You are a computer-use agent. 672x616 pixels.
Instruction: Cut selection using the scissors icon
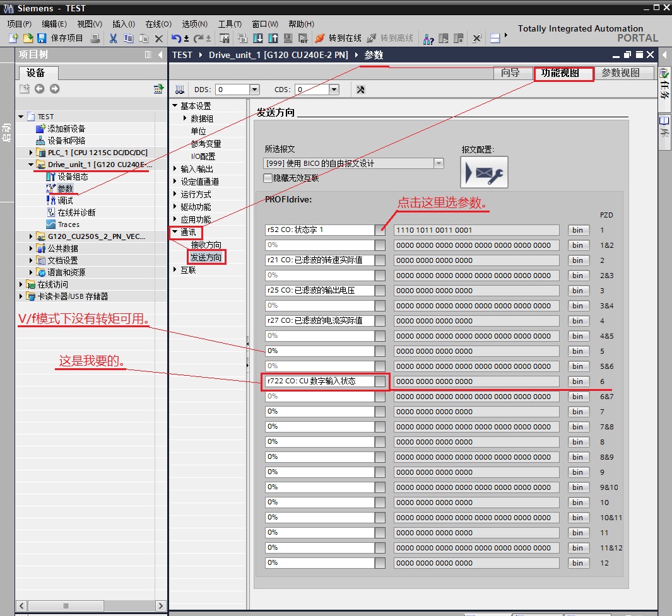click(x=113, y=38)
